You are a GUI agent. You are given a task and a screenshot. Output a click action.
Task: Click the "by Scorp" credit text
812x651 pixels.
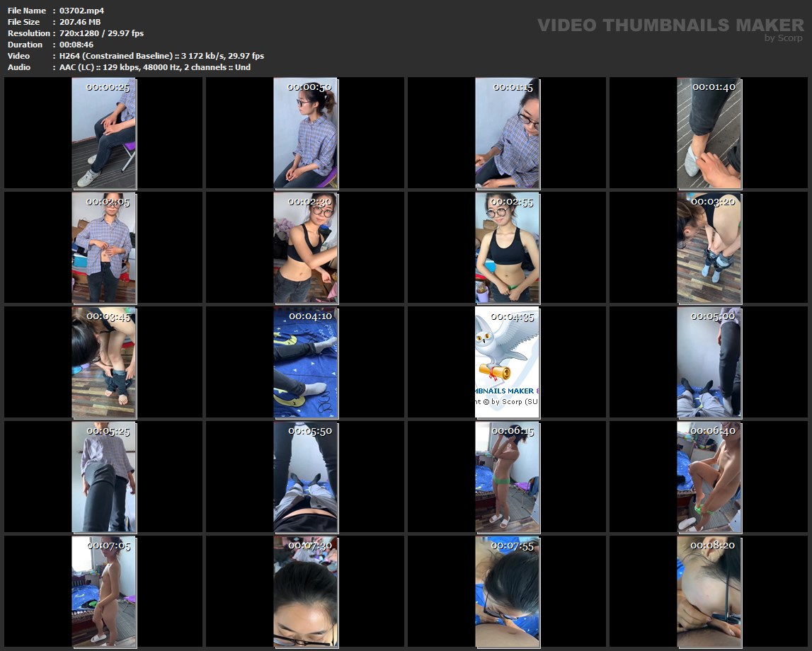(783, 38)
